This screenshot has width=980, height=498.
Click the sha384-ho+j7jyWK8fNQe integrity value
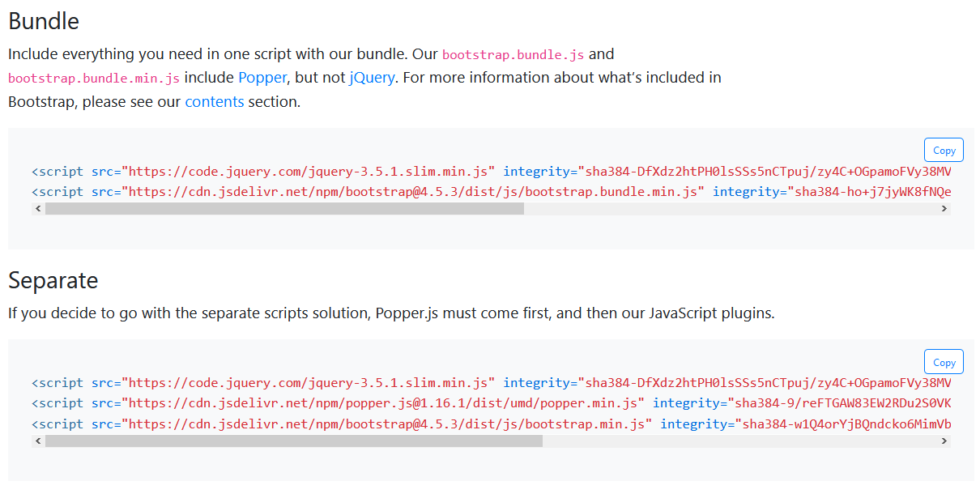tap(870, 192)
